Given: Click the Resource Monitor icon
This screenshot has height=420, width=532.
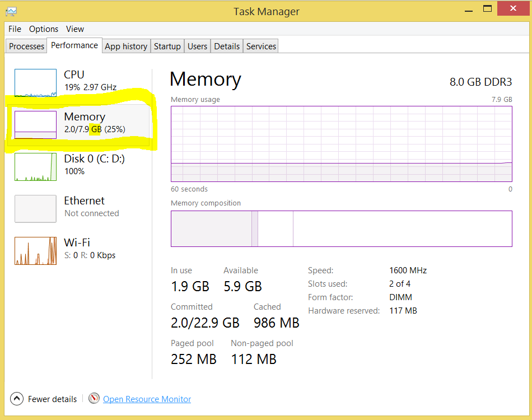Looking at the screenshot, I should coord(94,399).
